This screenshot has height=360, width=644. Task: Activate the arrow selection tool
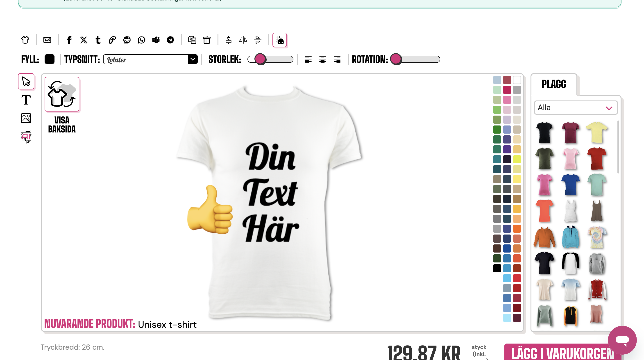click(26, 81)
